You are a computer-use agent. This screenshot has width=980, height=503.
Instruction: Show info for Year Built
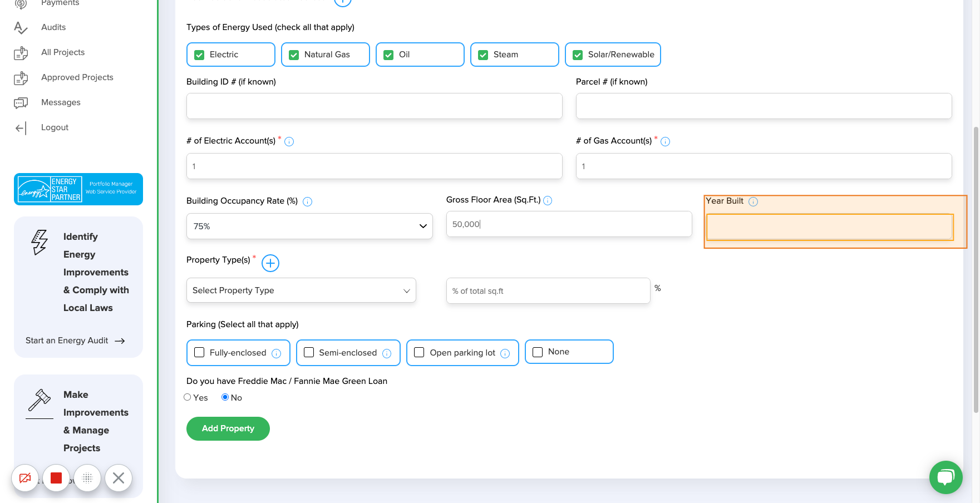[x=753, y=201]
